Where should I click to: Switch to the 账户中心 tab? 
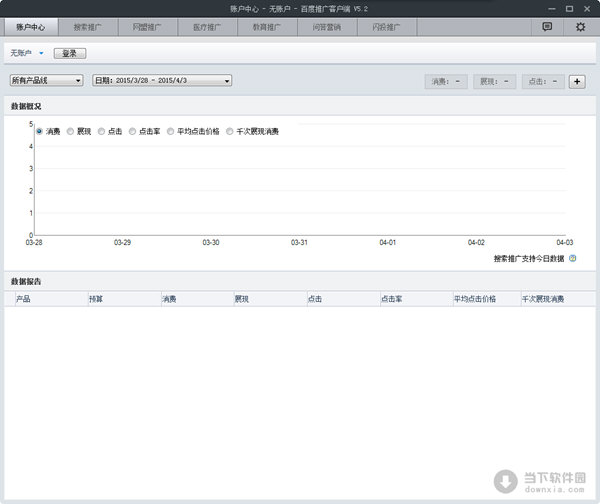[x=31, y=27]
